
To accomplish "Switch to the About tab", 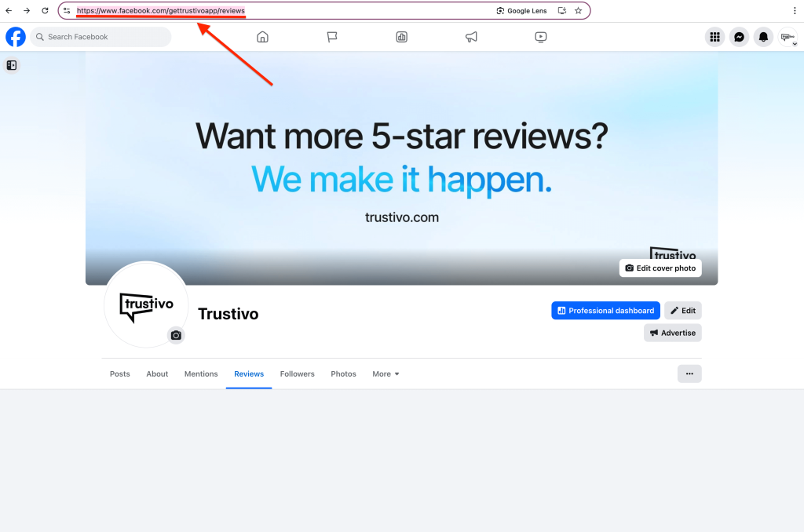I will (157, 374).
